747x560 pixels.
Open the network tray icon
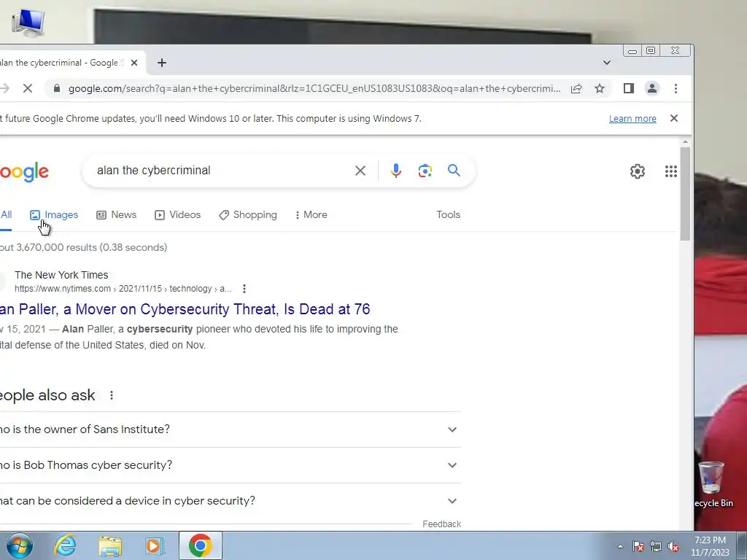click(x=656, y=546)
